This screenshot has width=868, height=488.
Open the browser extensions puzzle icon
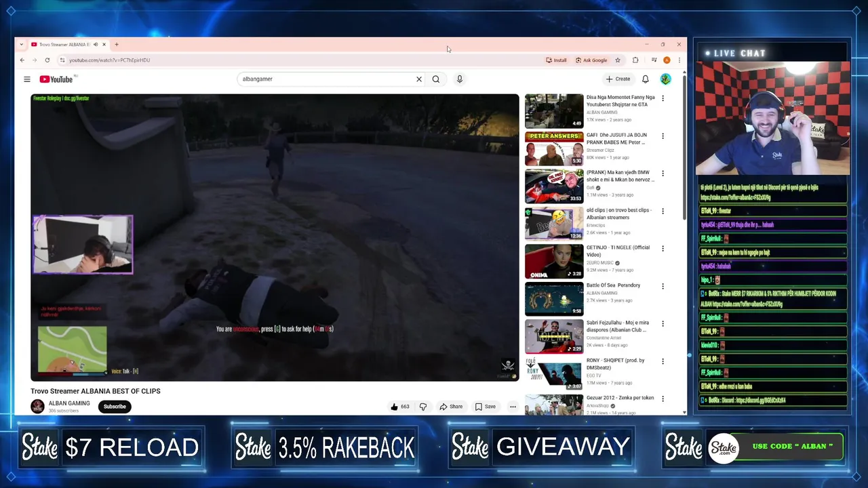[635, 60]
